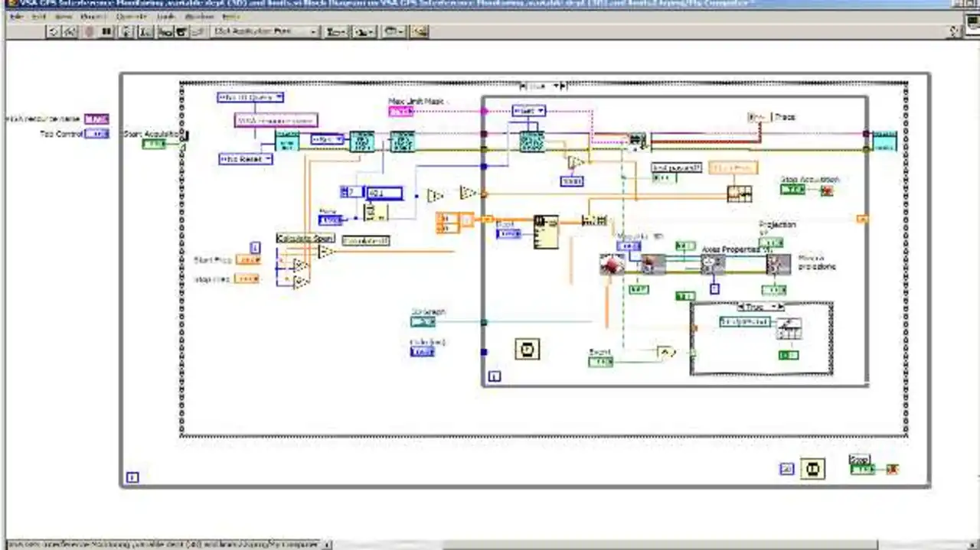Toggle the Start Acquisition boolean terminal

[x=153, y=144]
